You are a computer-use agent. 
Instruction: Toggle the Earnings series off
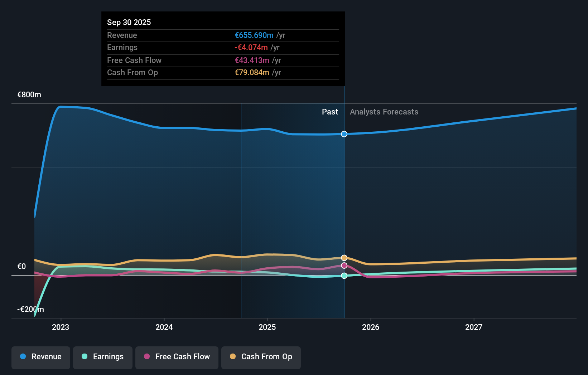[102, 357]
